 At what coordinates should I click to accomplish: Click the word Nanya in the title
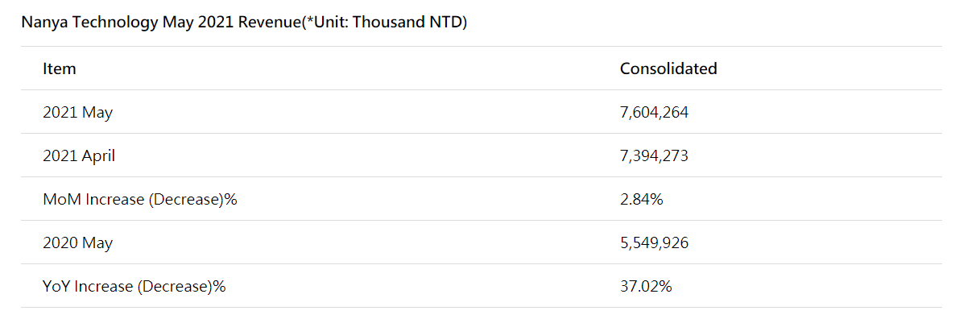(44, 23)
